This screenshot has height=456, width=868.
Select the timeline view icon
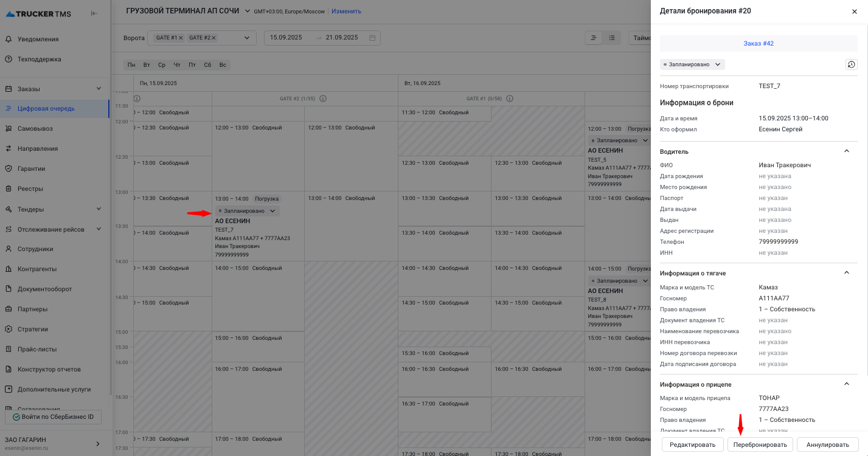[x=593, y=38]
